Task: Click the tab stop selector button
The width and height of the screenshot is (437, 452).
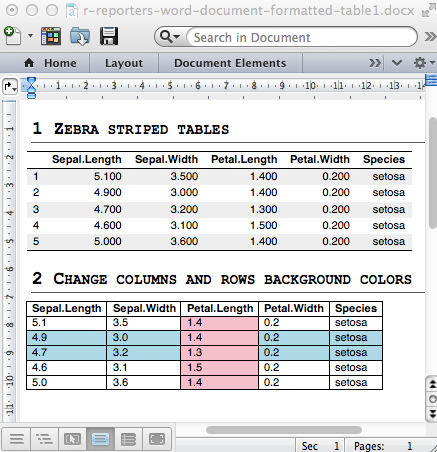Action: coord(10,87)
